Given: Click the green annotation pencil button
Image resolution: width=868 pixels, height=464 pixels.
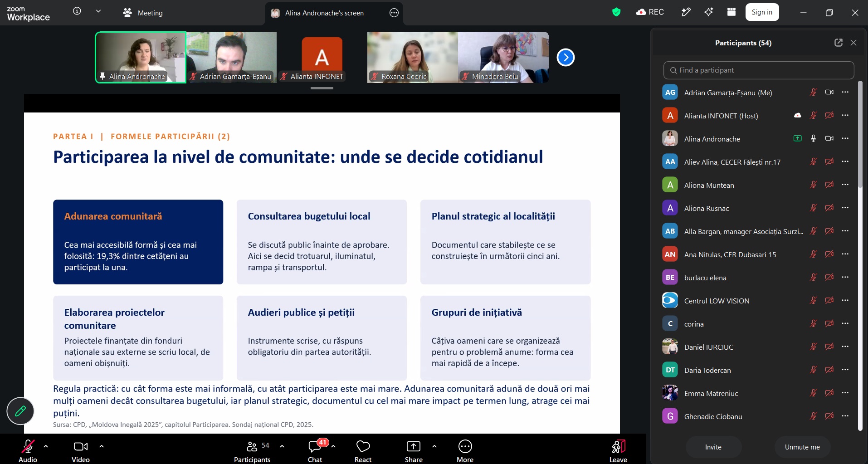Looking at the screenshot, I should [x=20, y=411].
